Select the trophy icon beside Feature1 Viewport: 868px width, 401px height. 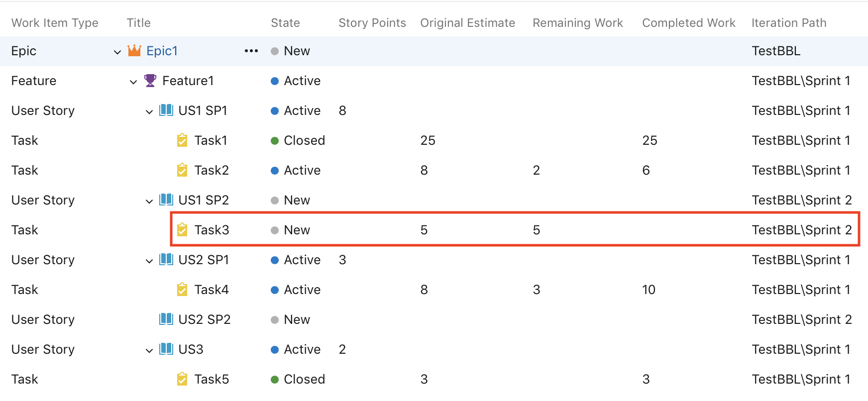150,80
